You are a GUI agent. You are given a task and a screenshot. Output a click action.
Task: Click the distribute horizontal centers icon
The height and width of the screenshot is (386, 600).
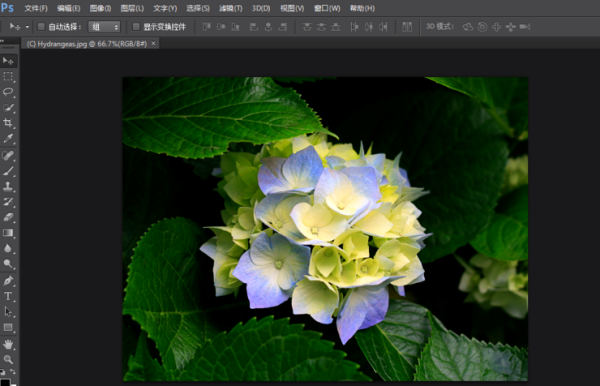coord(369,27)
